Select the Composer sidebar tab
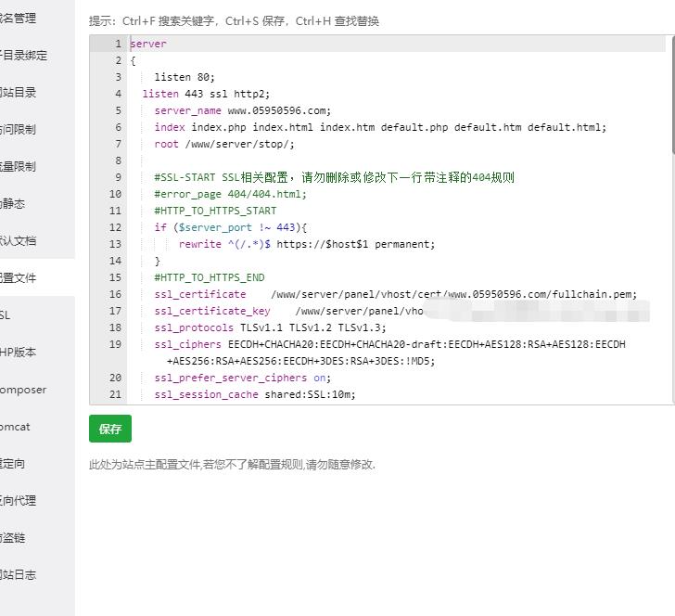Screen dimensions: 675x616 (x=37, y=390)
